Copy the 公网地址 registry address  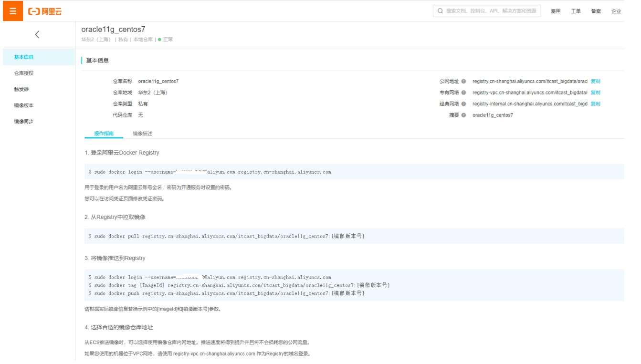coord(595,82)
